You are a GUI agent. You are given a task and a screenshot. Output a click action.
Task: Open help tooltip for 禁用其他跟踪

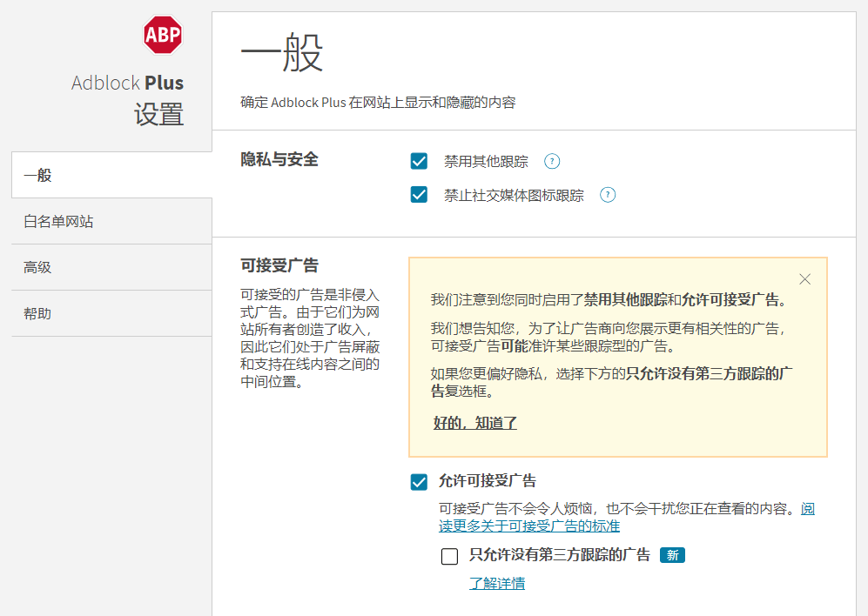552,161
